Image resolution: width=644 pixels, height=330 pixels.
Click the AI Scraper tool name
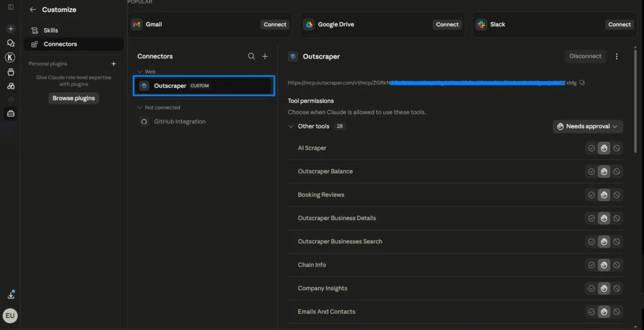pyautogui.click(x=312, y=148)
